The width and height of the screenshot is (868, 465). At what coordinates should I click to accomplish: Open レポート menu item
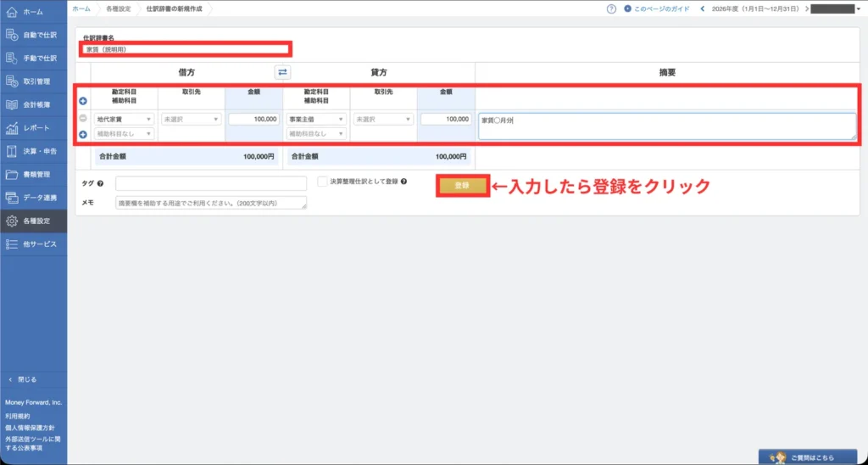click(33, 128)
